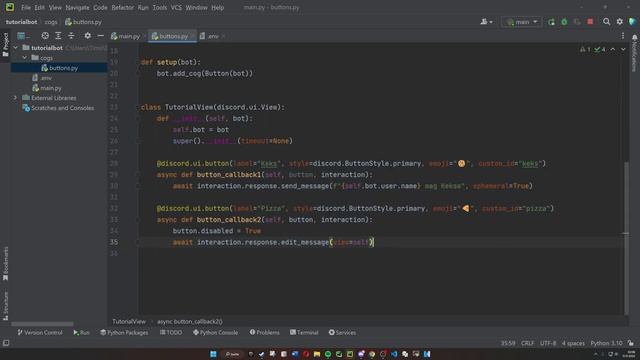Open the Refactor menu
Image resolution: width=640 pixels, height=360 pixels.
pos(122,7)
